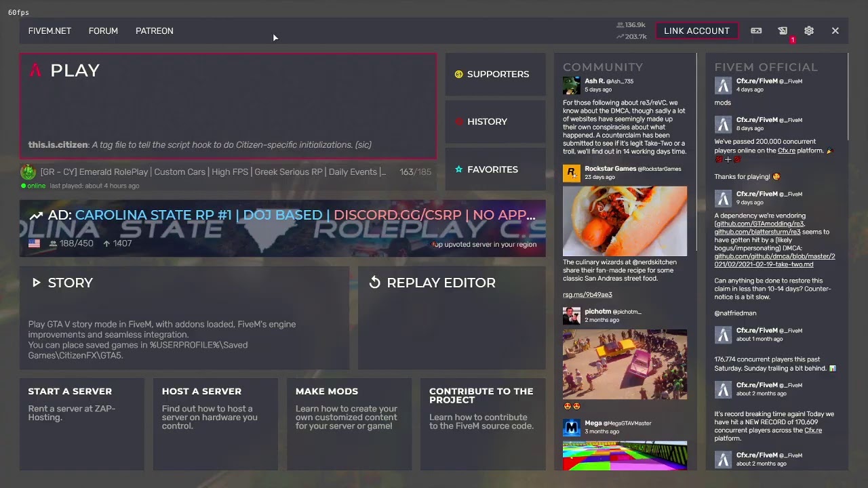This screenshot has height=488, width=868.
Task: Click the 203.7k peak players counter
Action: 631,37
